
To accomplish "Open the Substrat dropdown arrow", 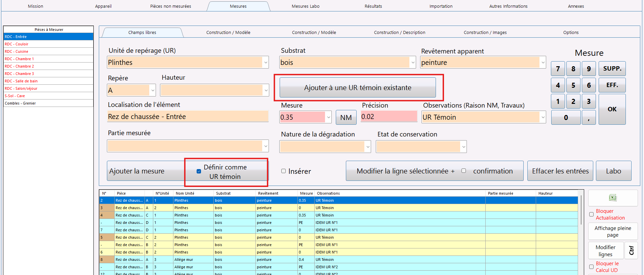I will point(413,62).
